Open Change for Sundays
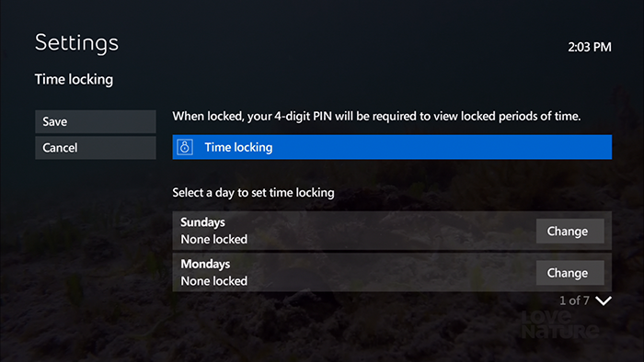This screenshot has height=362, width=644. tap(569, 232)
